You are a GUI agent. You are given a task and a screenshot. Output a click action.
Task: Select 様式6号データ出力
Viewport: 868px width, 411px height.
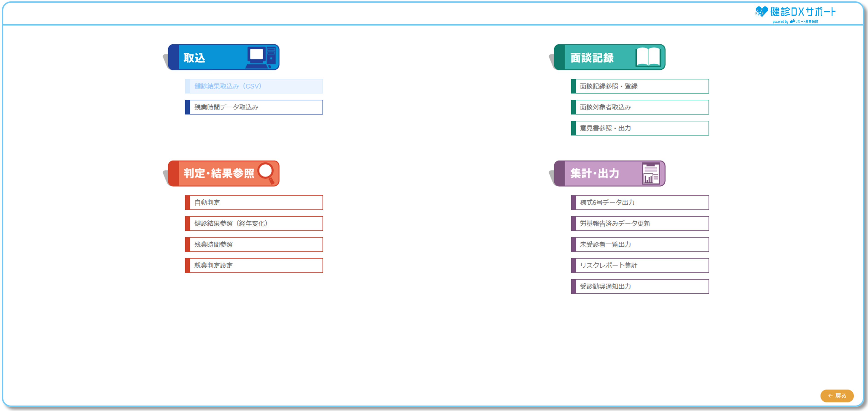pos(640,202)
